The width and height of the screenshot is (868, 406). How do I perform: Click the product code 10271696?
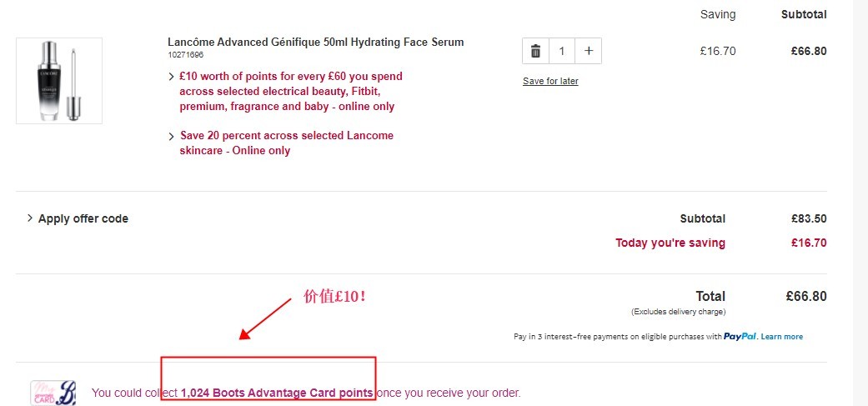click(186, 55)
